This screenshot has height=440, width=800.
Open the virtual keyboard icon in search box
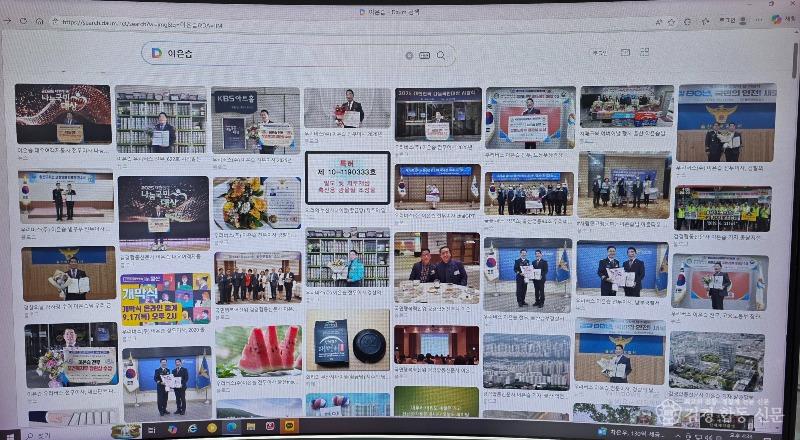[x=424, y=55]
